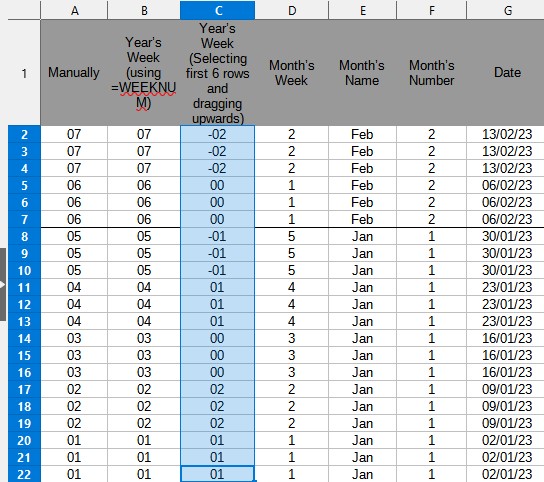The width and height of the screenshot is (544, 482).
Task: Click cell A14 showing 03
Action: pos(74,338)
